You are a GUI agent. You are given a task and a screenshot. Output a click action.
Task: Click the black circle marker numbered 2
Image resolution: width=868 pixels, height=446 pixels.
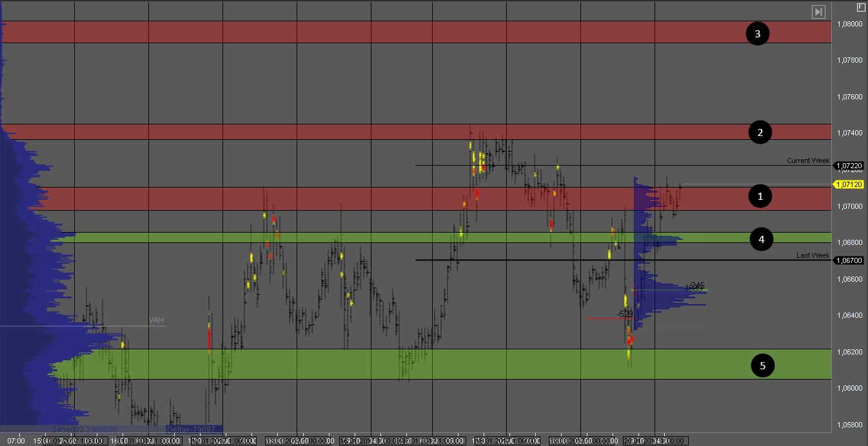coord(760,132)
